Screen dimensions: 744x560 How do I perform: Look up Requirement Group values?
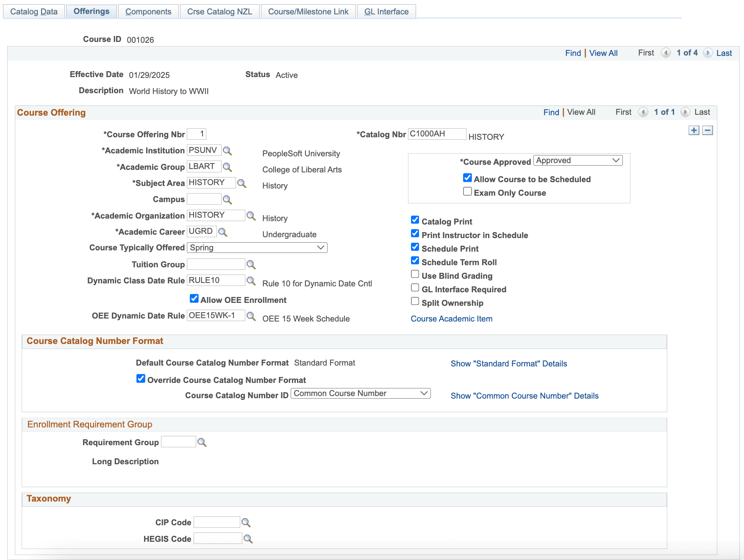click(202, 442)
